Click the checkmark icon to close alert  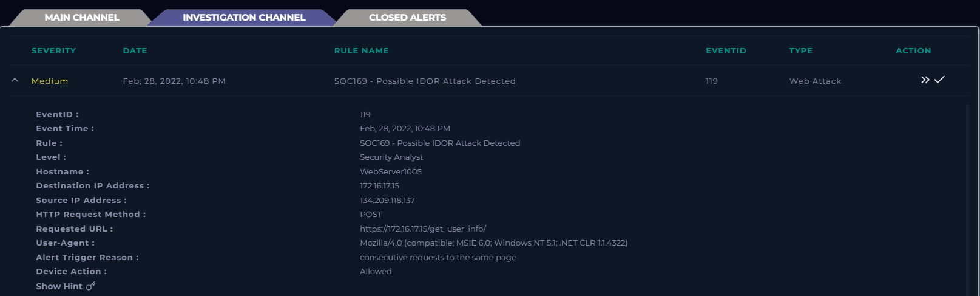point(939,80)
